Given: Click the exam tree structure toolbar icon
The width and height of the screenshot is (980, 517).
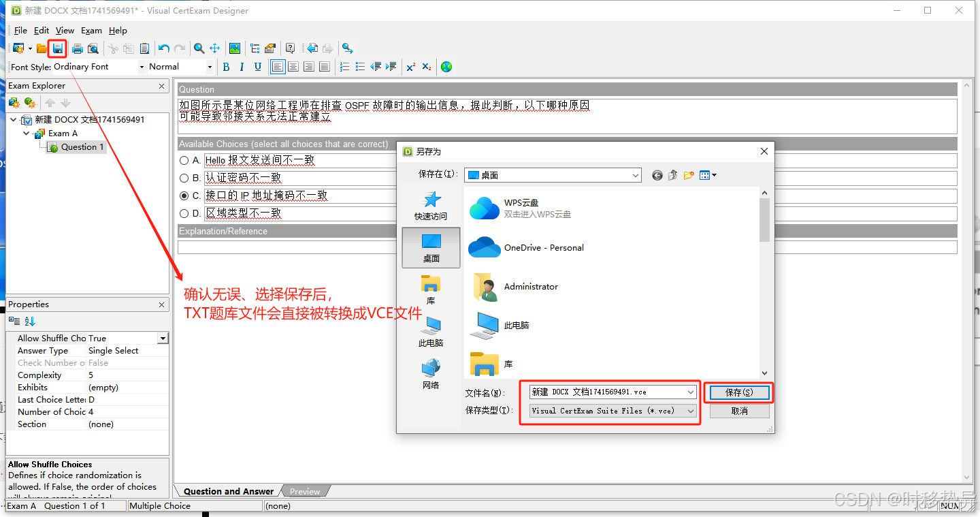Looking at the screenshot, I should pyautogui.click(x=255, y=48).
